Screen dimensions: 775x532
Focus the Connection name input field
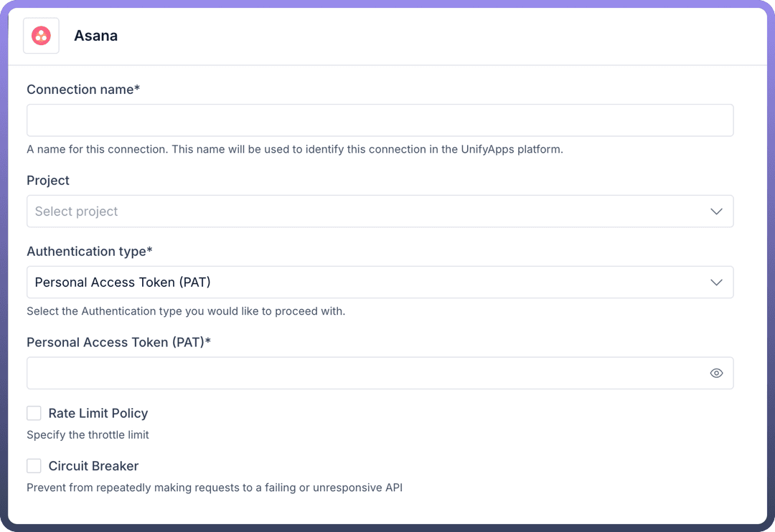click(380, 120)
